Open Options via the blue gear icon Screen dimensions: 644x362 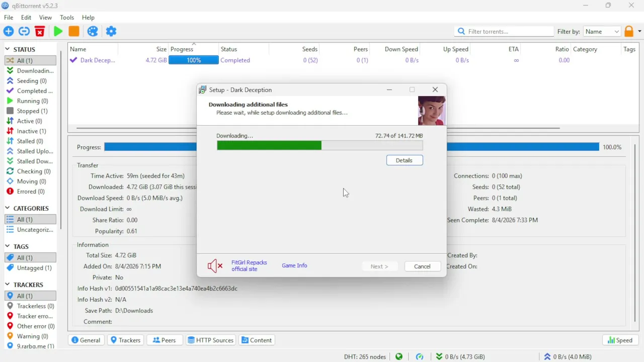click(111, 31)
